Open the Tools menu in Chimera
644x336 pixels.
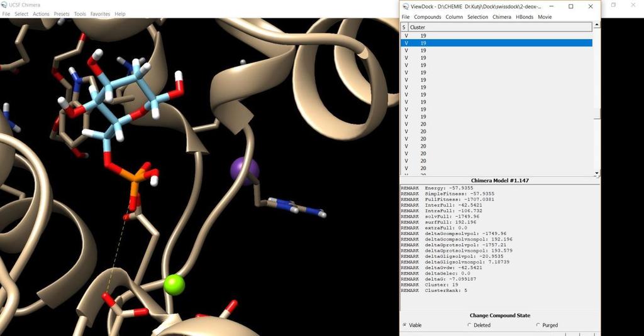(80, 14)
